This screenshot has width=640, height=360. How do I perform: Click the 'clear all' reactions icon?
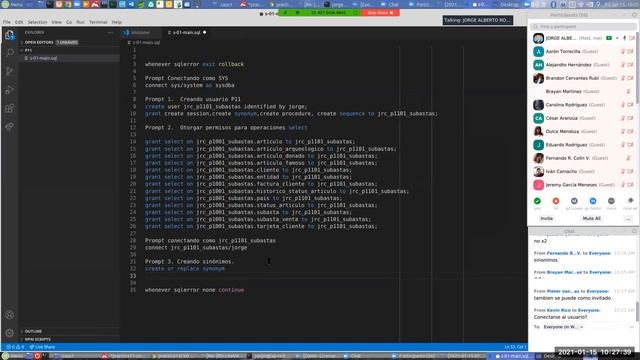(630, 201)
